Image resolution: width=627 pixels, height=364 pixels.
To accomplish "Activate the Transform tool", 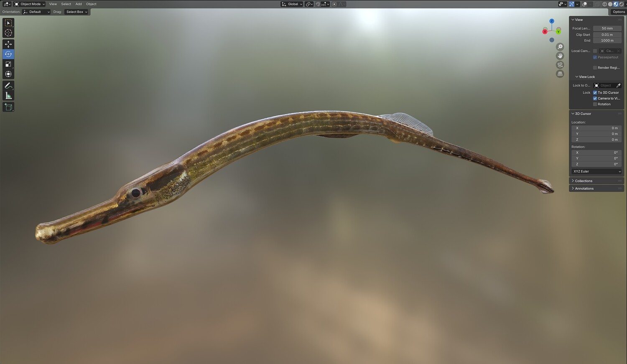I will coord(8,74).
